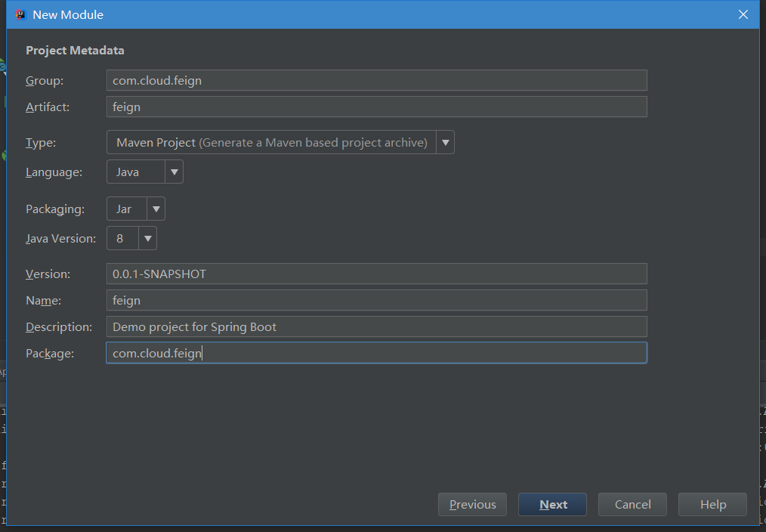This screenshot has width=766, height=532.
Task: Focus the Name input field
Action: tap(377, 300)
